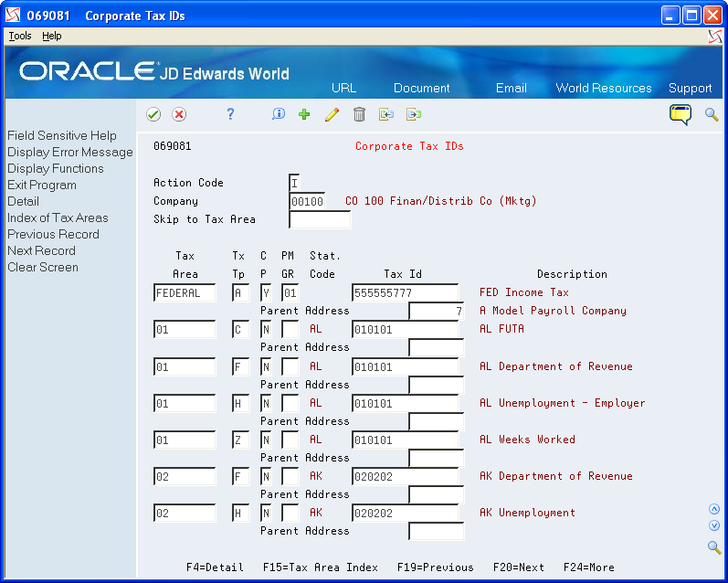Click 'A Model Payroll Company' text
Viewport: 728px width, 583px height.
pyautogui.click(x=553, y=311)
